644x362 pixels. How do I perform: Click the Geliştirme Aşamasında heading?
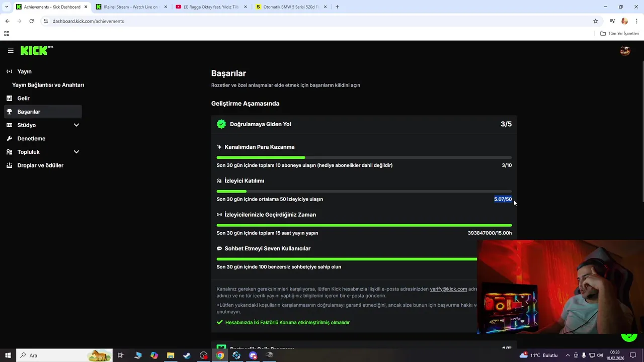[245, 104]
